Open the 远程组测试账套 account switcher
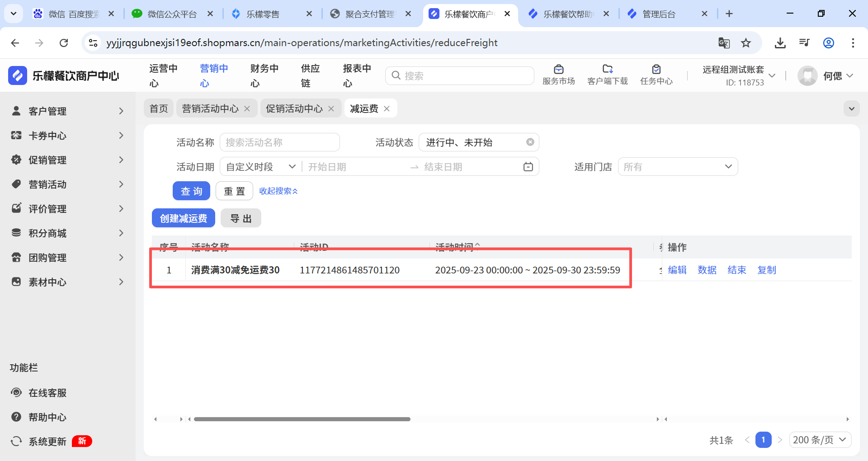The width and height of the screenshot is (868, 461). tap(738, 75)
